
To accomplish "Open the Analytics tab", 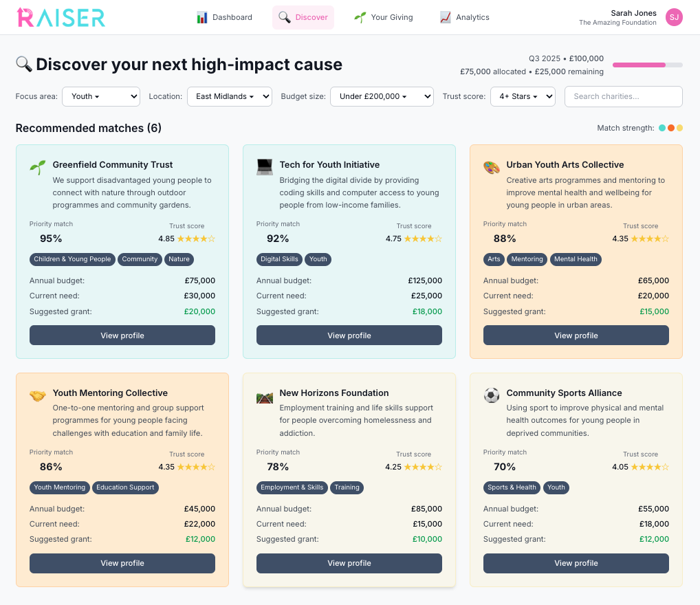I will 465,17.
